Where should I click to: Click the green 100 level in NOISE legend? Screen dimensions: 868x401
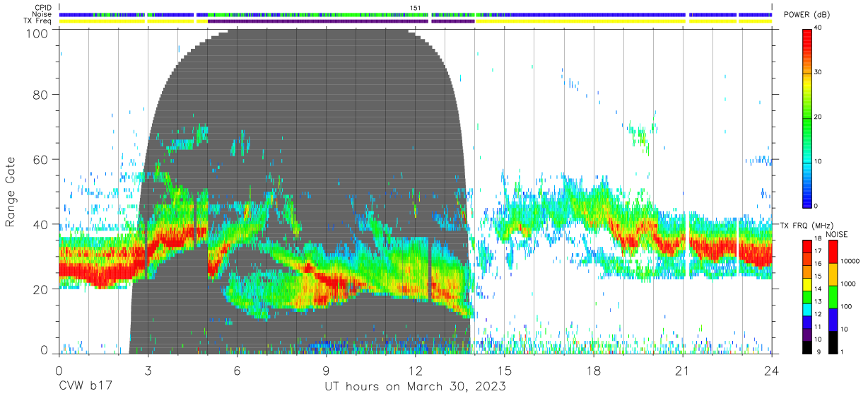833,297
